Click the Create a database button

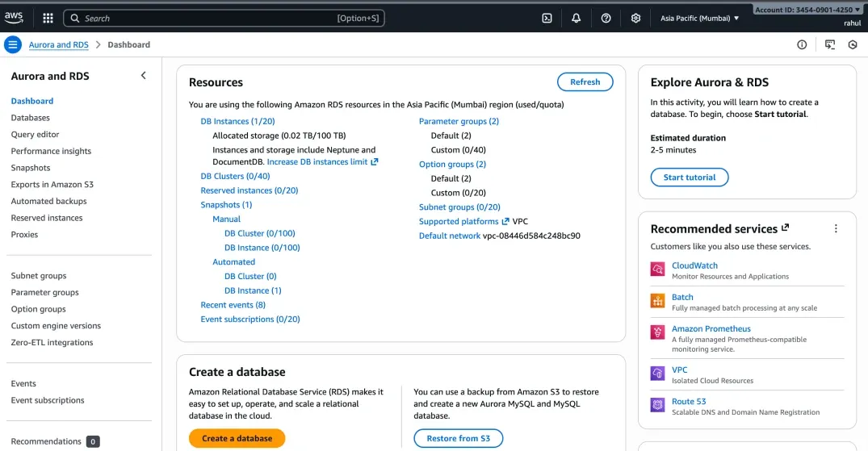237,438
